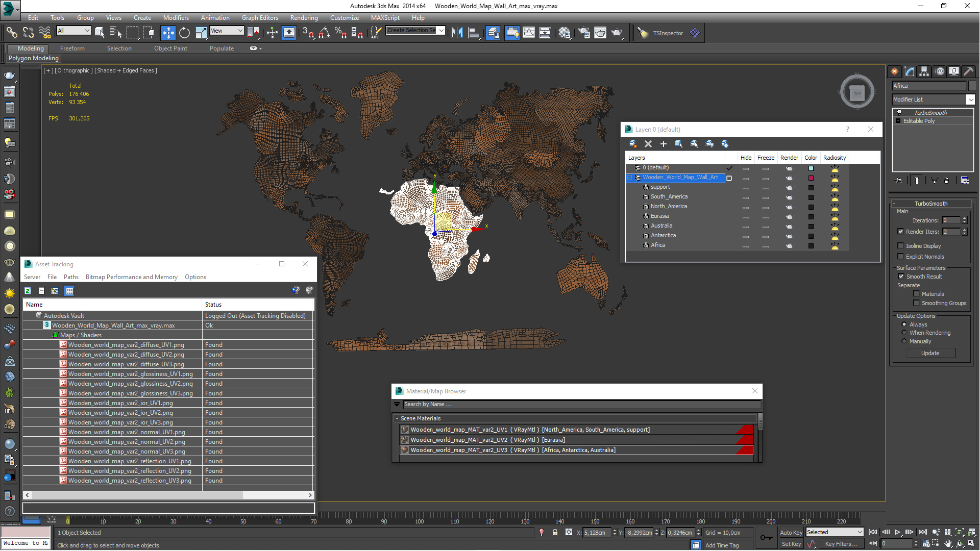Enable Explicit Normals checkbox
This screenshot has width=980, height=551.
[901, 257]
